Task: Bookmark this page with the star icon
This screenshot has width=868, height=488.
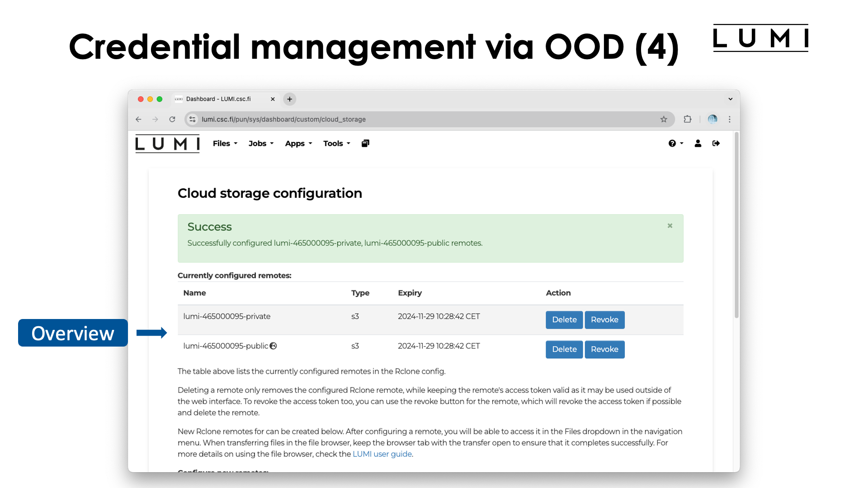Action: 664,119
